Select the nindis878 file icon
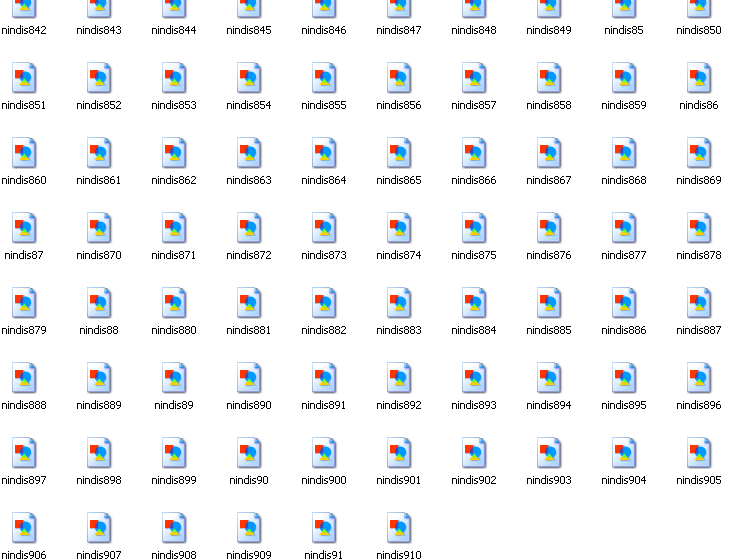The width and height of the screenshot is (744, 559). click(698, 228)
